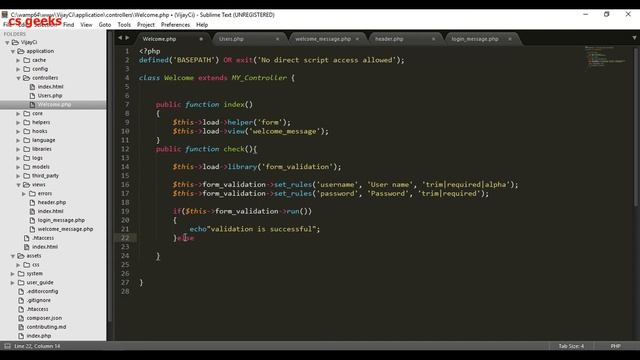Collapse the controllers folder arrow

[18, 78]
